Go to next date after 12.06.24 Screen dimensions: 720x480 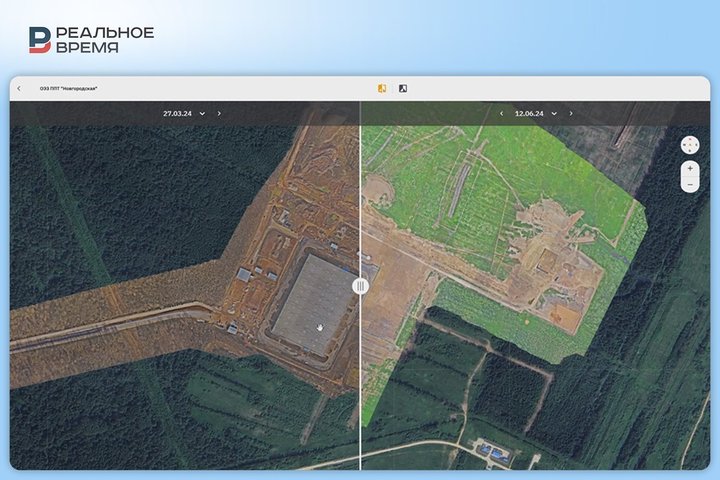(x=571, y=114)
